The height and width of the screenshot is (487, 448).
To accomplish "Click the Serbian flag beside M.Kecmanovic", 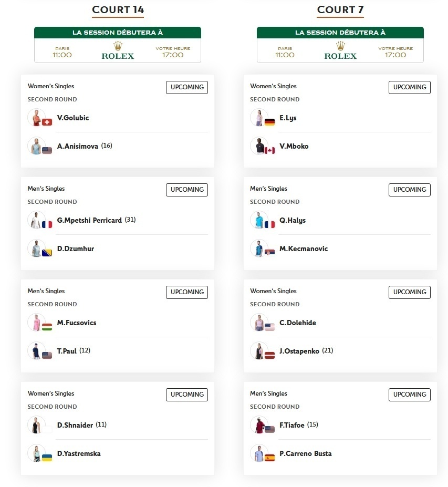I will tap(270, 253).
